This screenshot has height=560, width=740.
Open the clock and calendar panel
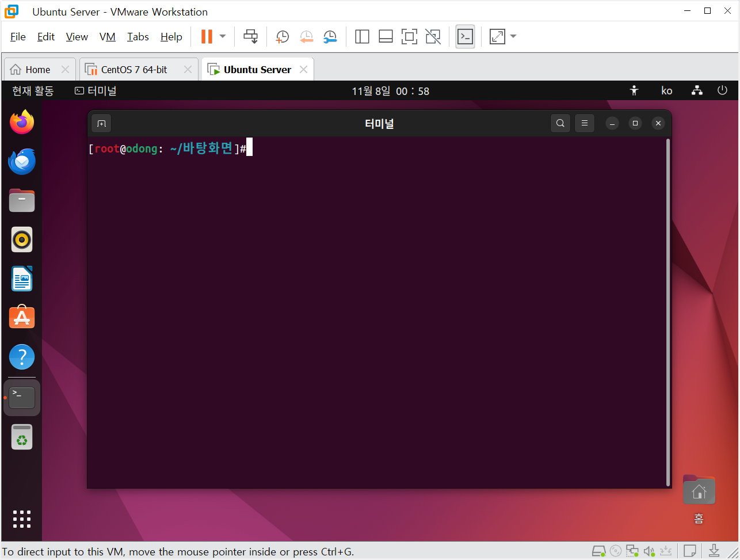(391, 91)
